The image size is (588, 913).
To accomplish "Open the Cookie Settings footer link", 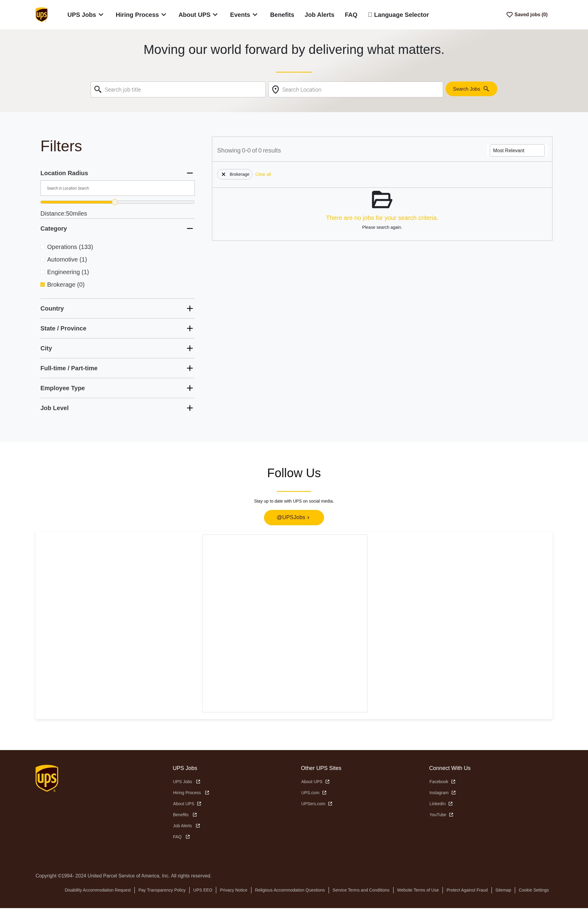I will tap(533, 890).
